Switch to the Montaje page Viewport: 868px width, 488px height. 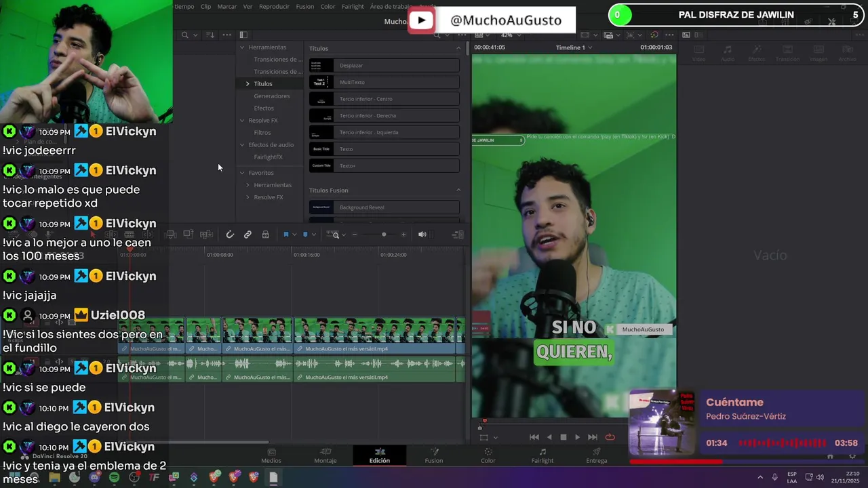[325, 455]
